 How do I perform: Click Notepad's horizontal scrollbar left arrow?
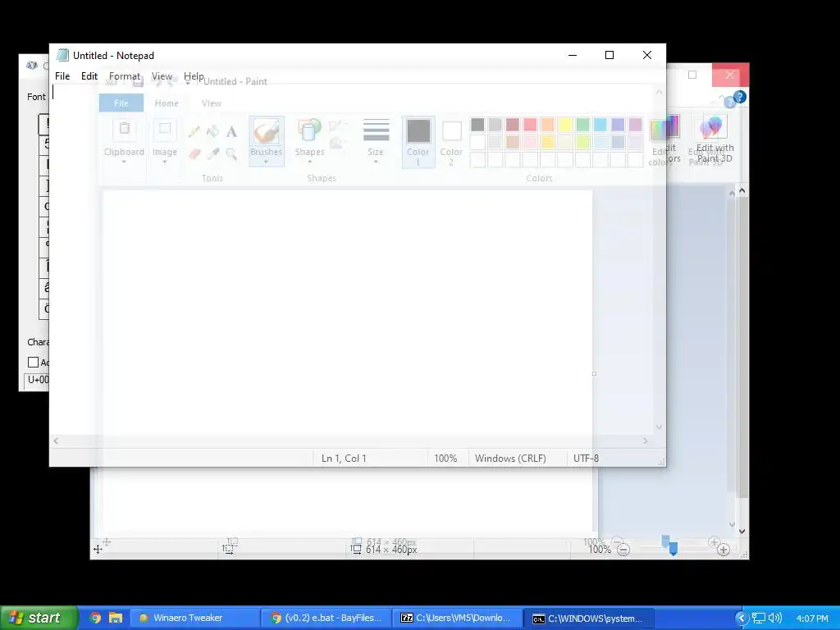pyautogui.click(x=57, y=441)
